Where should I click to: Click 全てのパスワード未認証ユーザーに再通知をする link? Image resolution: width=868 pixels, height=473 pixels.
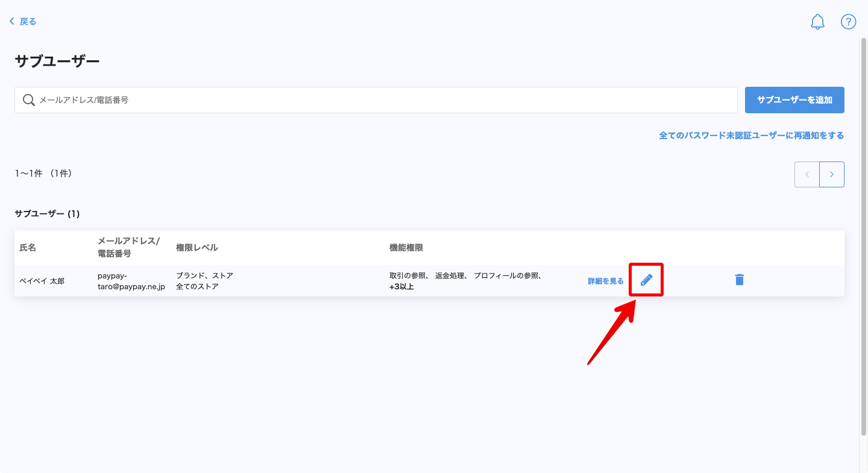pos(752,136)
